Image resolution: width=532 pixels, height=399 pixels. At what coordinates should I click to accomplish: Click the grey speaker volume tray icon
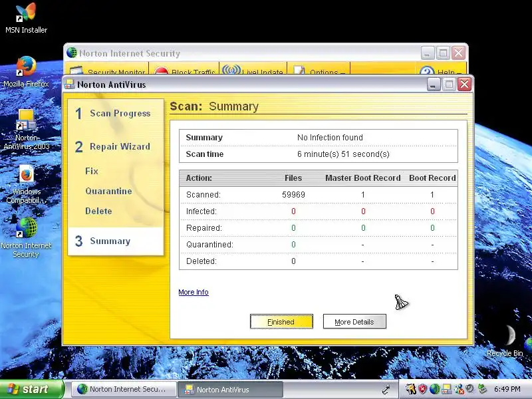coord(470,389)
